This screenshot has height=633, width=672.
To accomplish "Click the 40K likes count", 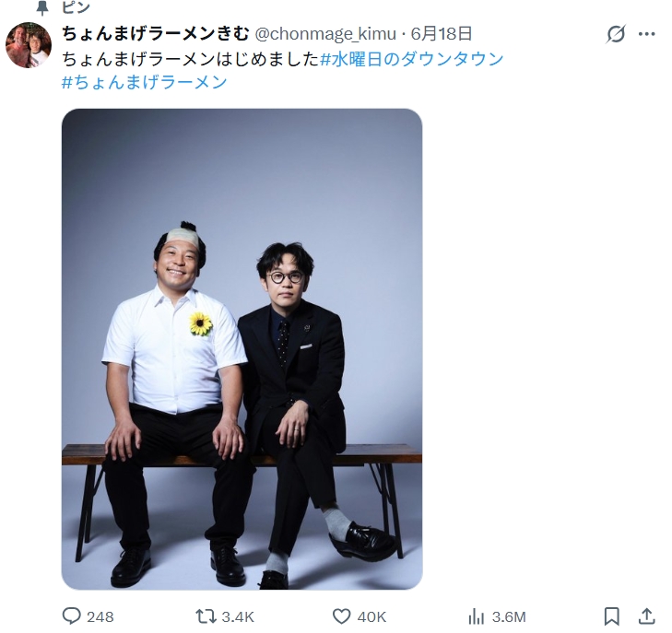I will point(371,616).
